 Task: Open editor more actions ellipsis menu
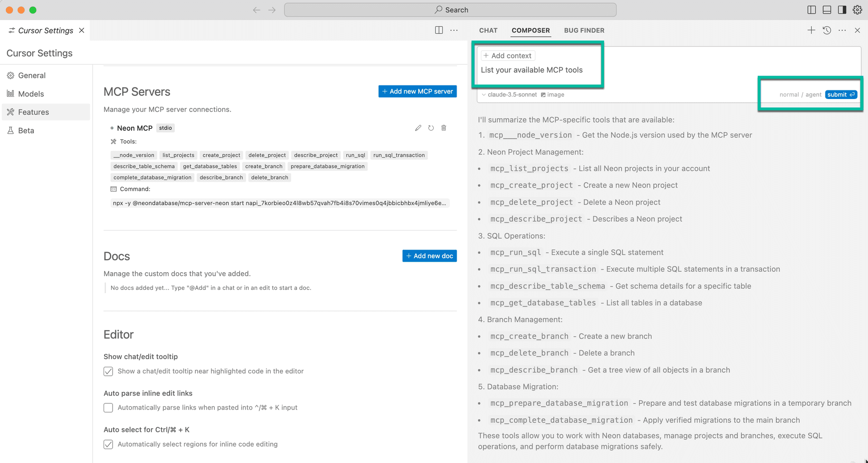coord(454,30)
